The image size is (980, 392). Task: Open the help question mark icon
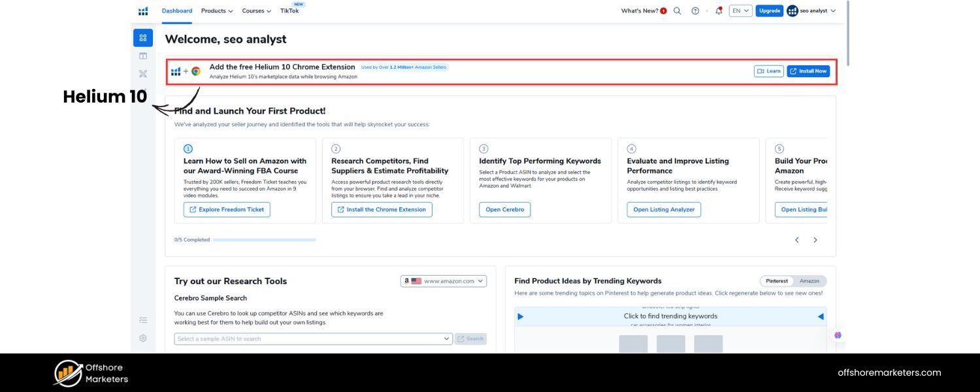tap(695, 11)
